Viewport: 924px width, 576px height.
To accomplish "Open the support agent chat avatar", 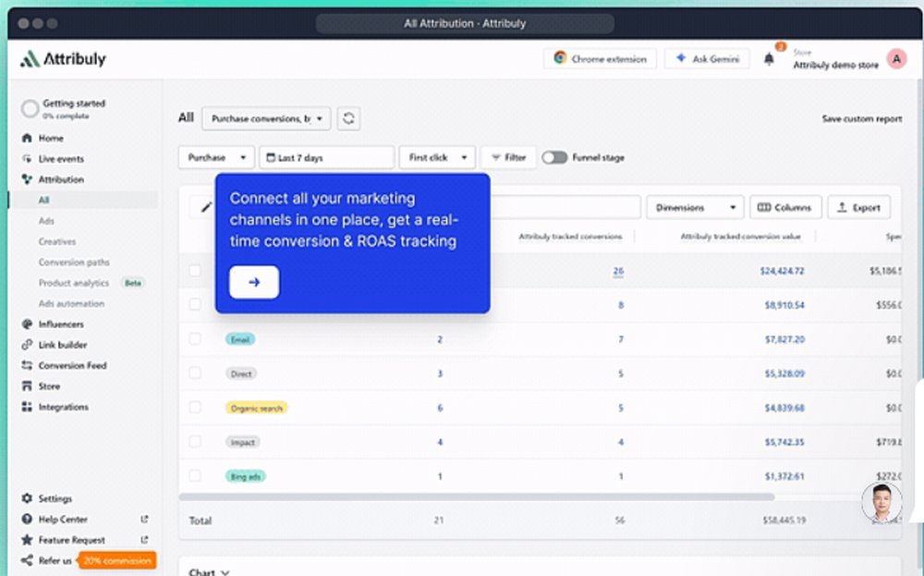I will coord(881,503).
